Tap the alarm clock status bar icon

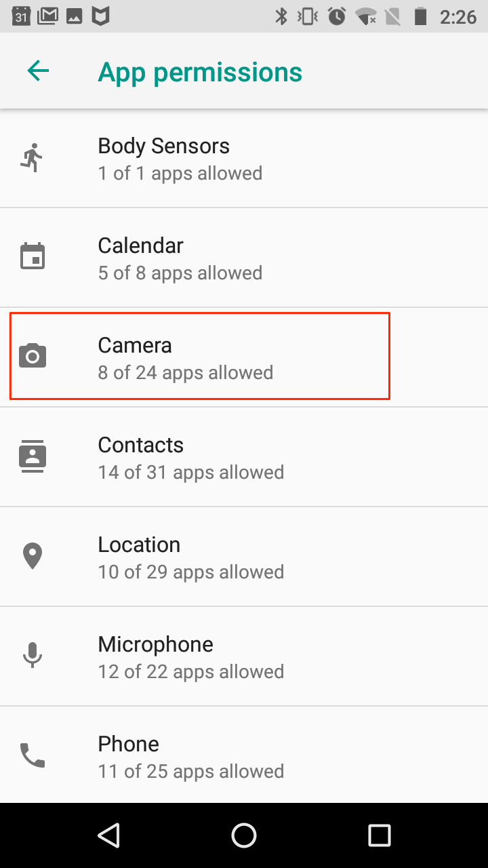point(337,16)
